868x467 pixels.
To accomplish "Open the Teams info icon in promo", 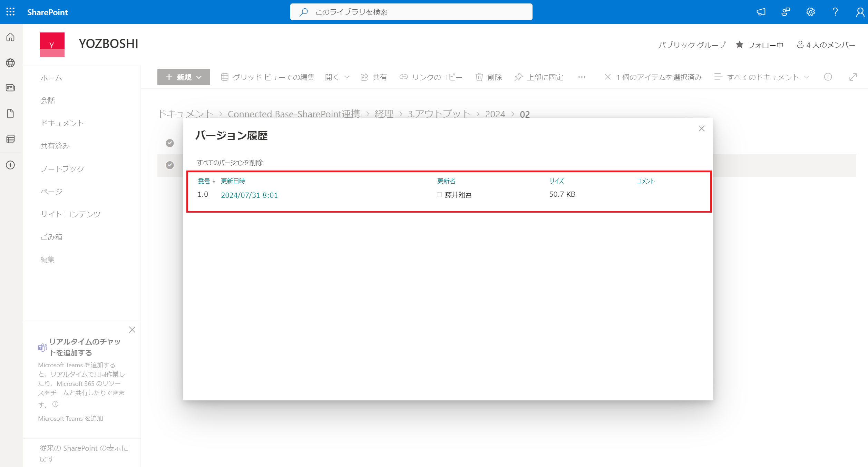I will 56,404.
